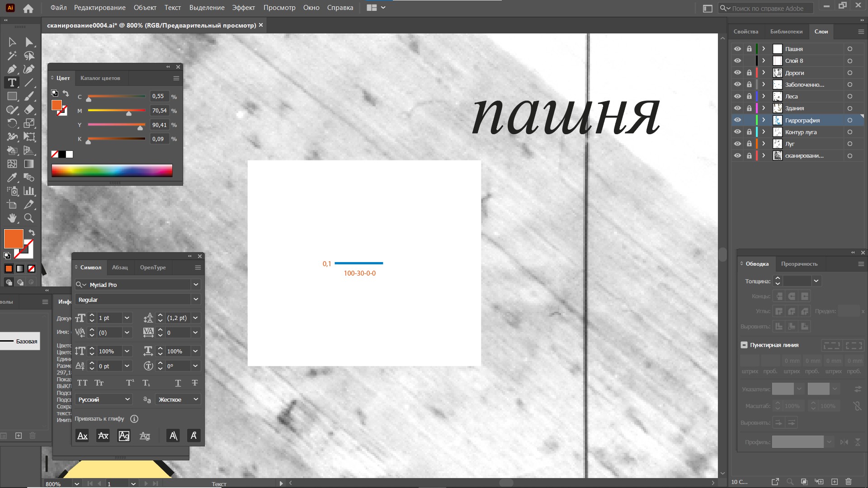868x488 pixels.
Task: Open the Толщина stroke weight dropdown
Action: [x=816, y=281]
